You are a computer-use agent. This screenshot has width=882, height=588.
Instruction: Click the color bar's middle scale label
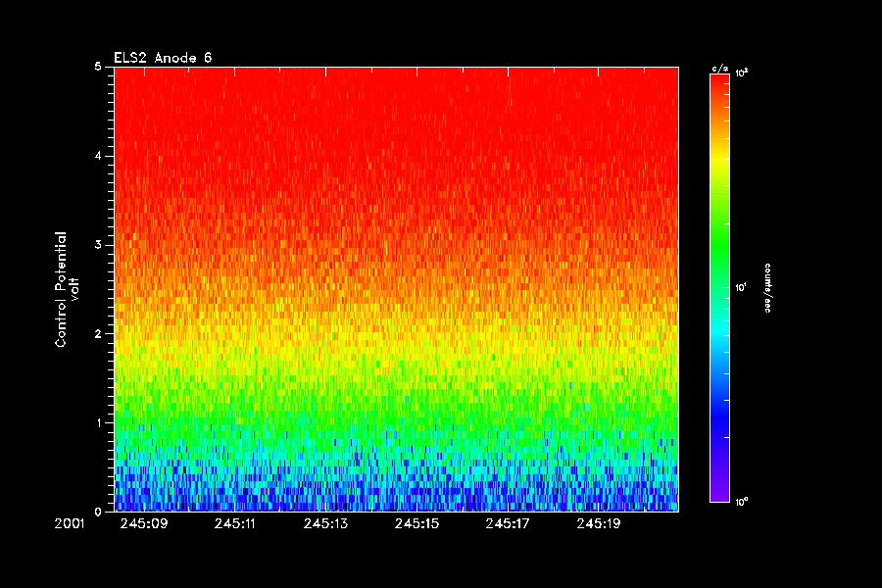(x=741, y=287)
